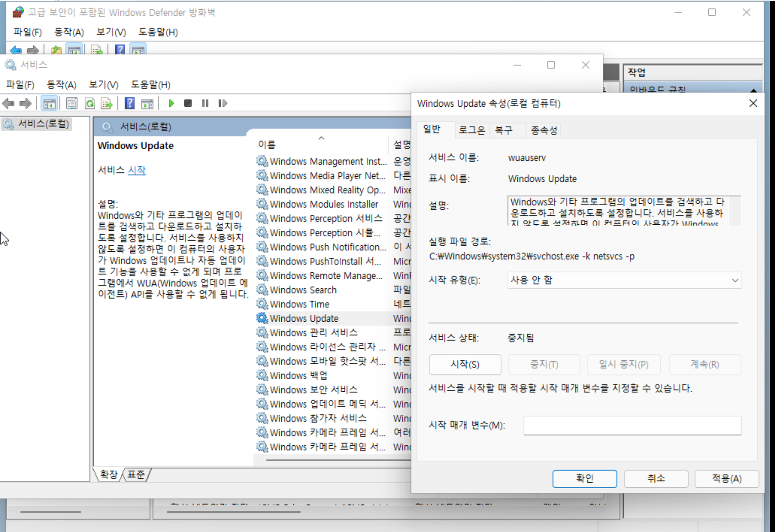Open 도움말(H) menu in Defender Firewall window
Viewport: 775px width, 532px height.
pos(158,32)
